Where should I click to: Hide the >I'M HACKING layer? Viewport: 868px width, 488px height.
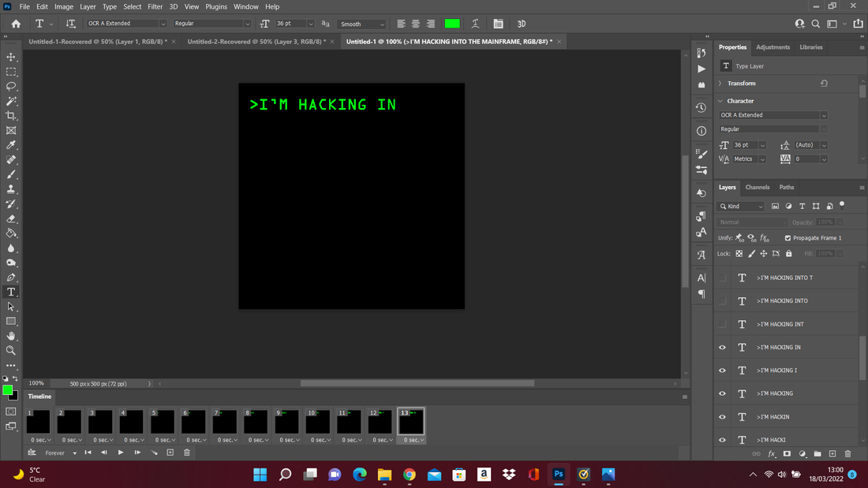(722, 394)
